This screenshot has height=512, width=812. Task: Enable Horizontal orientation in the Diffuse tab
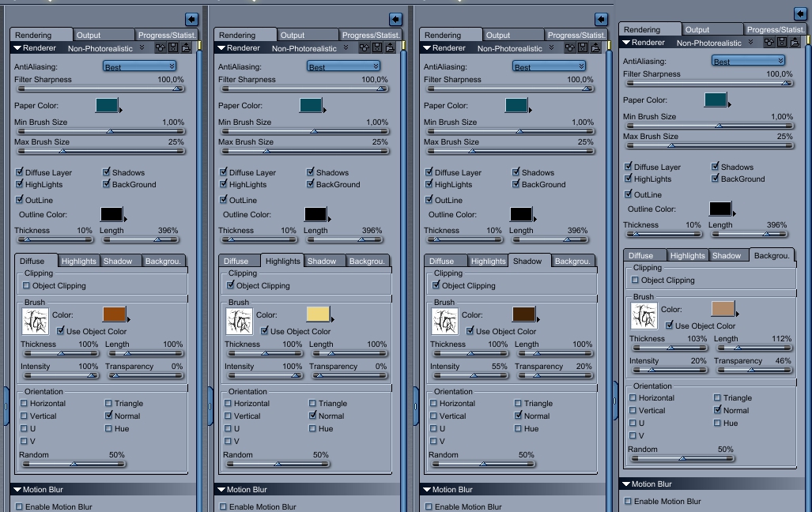click(25, 403)
